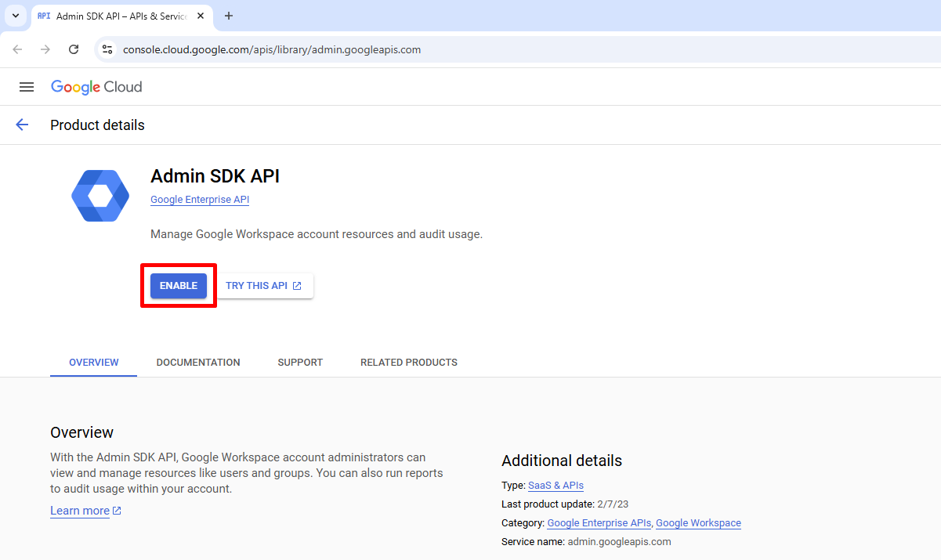Open the tab search dropdown arrow
The width and height of the screenshot is (941, 560).
click(15, 16)
